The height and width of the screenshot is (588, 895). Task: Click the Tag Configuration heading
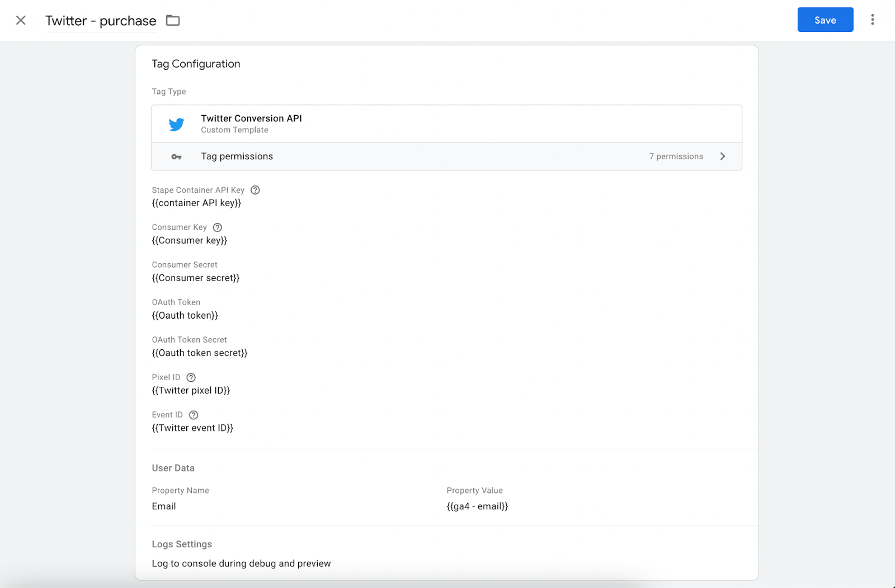[x=196, y=64]
